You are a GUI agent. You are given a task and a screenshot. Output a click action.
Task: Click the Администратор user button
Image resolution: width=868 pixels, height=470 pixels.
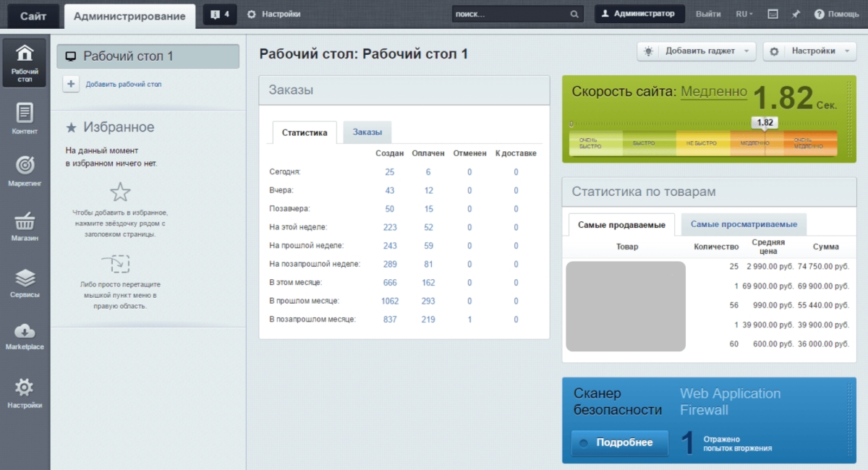tap(638, 14)
